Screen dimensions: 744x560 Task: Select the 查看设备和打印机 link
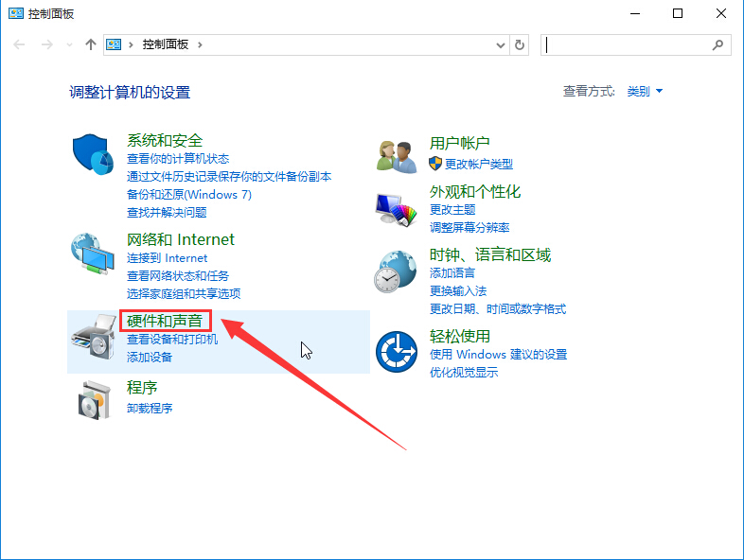172,340
